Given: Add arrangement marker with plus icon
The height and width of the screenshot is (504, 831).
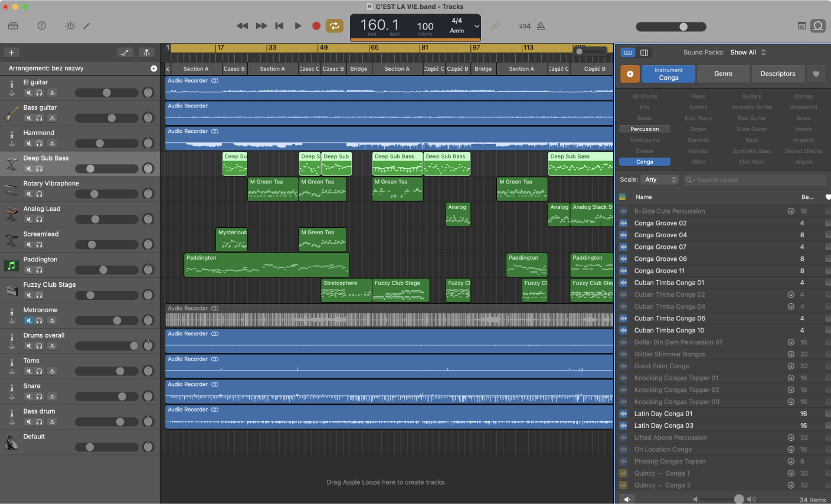Looking at the screenshot, I should coord(154,68).
